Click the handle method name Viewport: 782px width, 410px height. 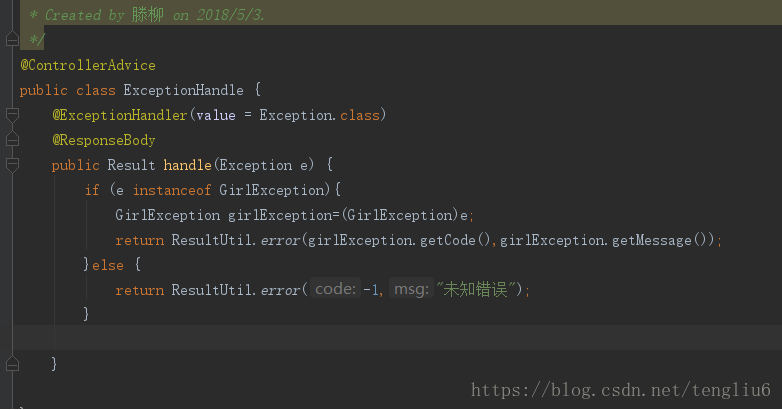(188, 165)
